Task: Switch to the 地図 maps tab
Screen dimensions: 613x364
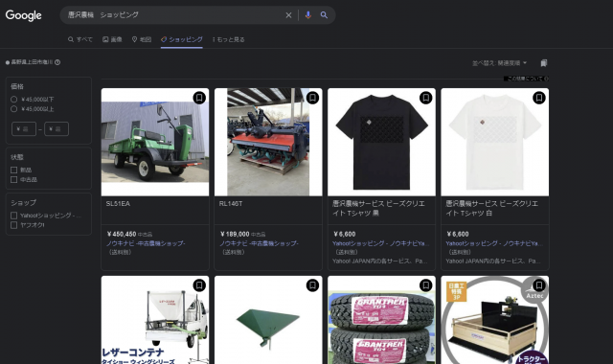Action: coord(142,39)
